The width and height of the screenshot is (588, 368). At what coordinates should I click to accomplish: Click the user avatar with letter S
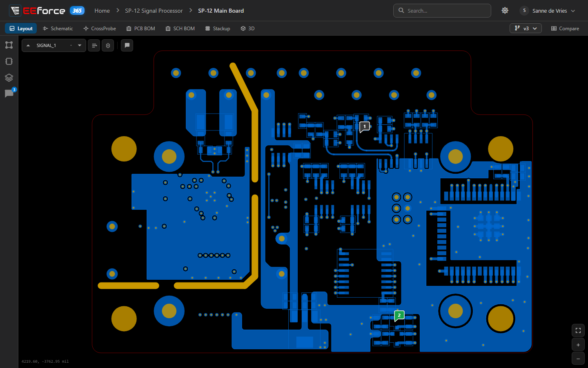[x=524, y=11]
